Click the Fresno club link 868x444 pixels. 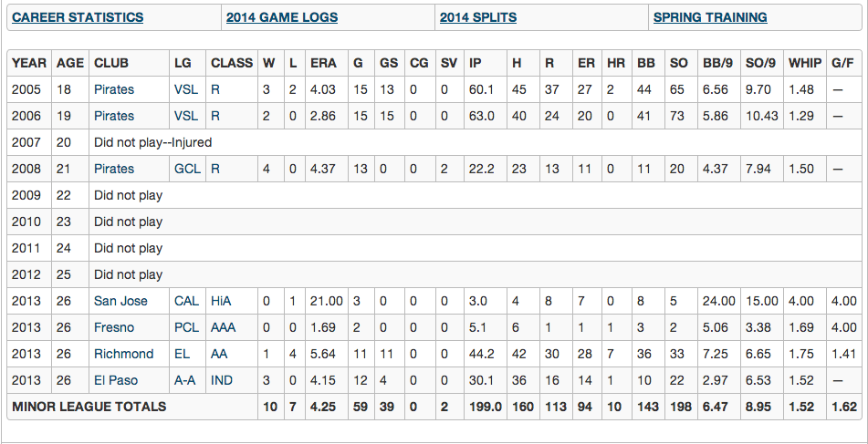pyautogui.click(x=114, y=327)
